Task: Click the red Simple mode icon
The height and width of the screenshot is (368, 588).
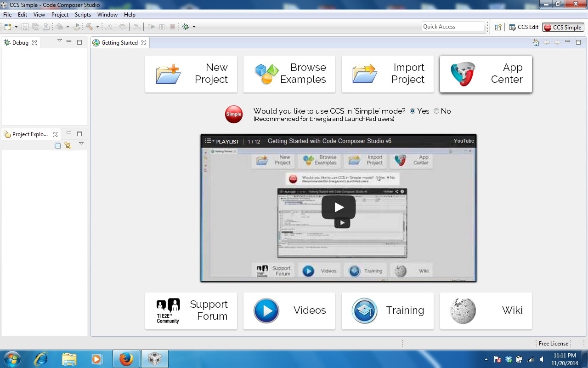Action: point(234,114)
